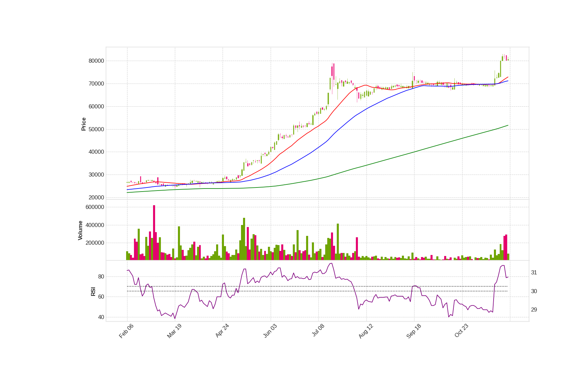Click the 'Jul 08' date label
Image resolution: width=588 pixels, height=392 pixels.
click(318, 331)
